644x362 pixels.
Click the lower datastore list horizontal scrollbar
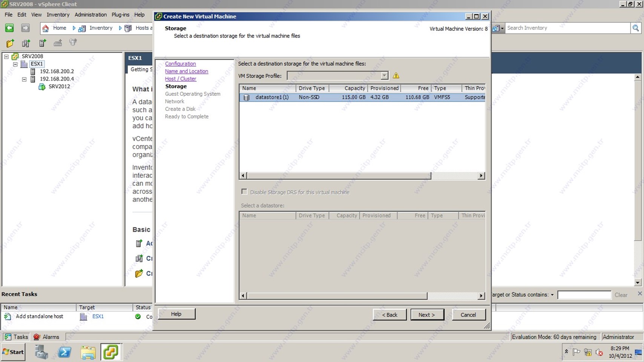tap(337, 296)
